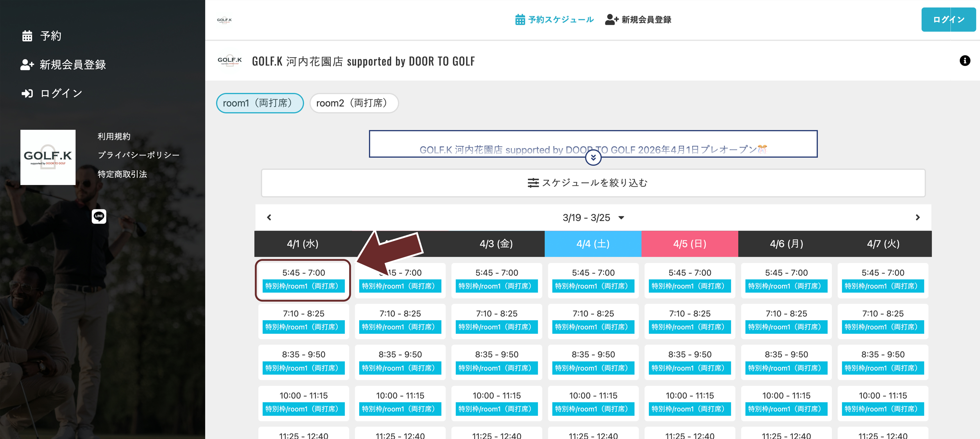The height and width of the screenshot is (439, 980).
Task: Open the 新規会員登録 top navigation item
Action: (x=638, y=20)
